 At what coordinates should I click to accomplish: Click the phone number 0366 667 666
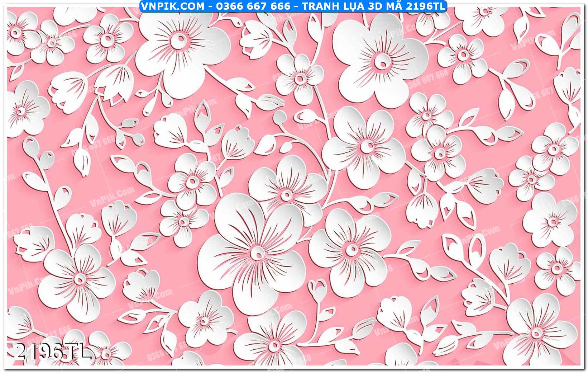(x=253, y=6)
